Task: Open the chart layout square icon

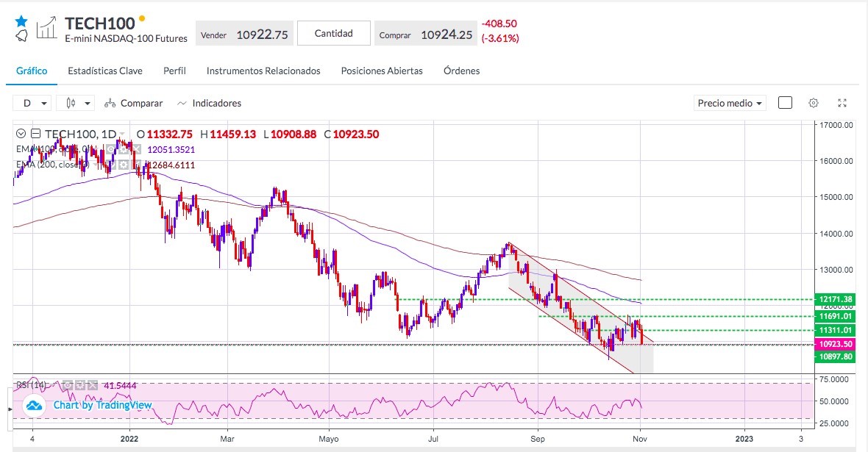Action: [x=785, y=103]
